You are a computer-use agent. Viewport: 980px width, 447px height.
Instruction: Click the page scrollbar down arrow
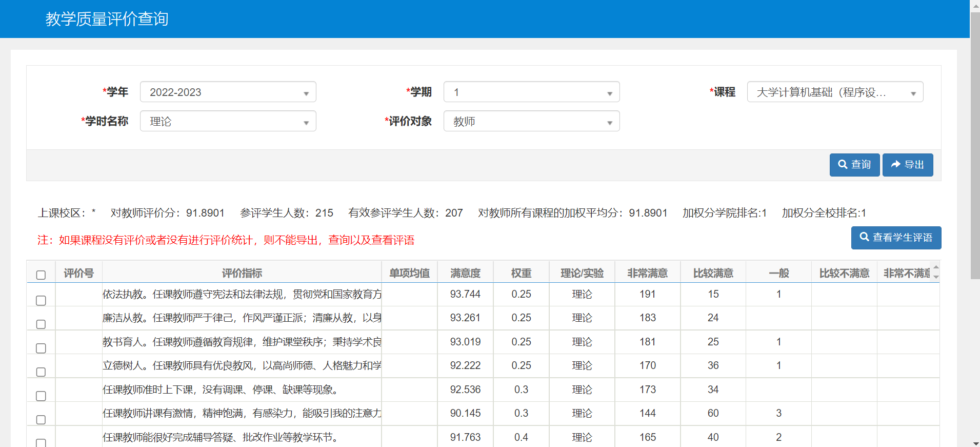(x=975, y=443)
